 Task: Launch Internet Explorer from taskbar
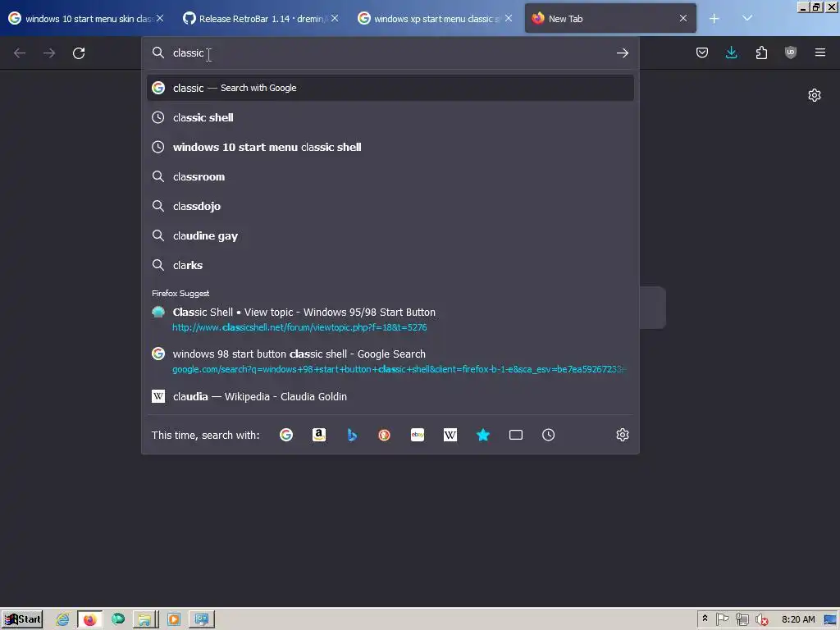(x=62, y=620)
